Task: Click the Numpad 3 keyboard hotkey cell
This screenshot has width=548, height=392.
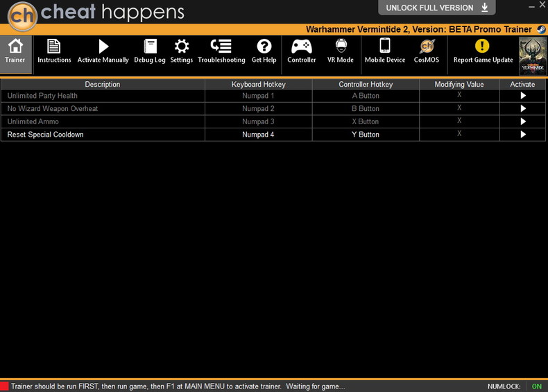Action: point(258,121)
